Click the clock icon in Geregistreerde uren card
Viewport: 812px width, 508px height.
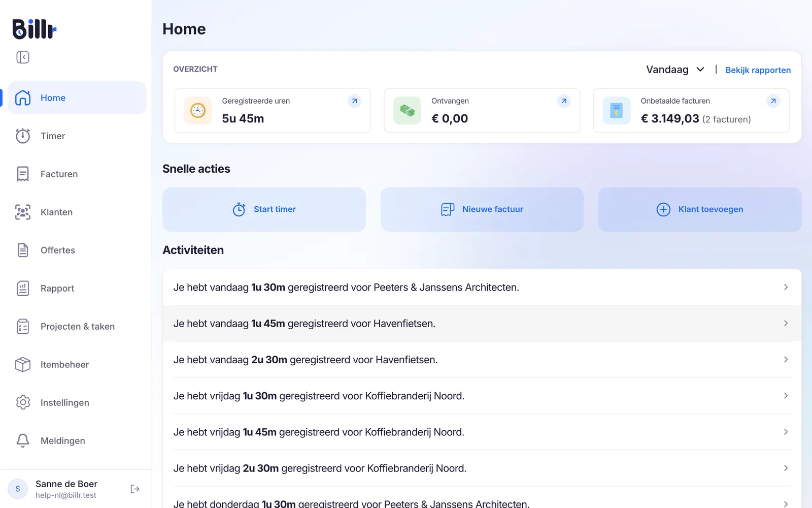pyautogui.click(x=198, y=110)
